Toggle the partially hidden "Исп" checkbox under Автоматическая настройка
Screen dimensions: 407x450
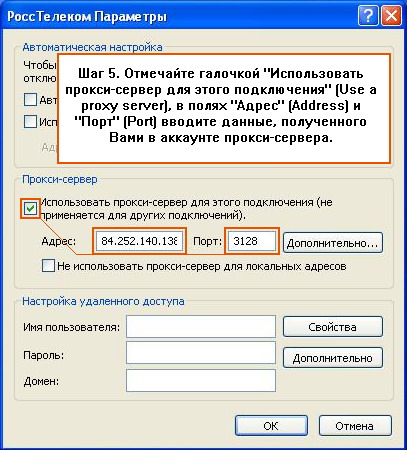(30, 122)
